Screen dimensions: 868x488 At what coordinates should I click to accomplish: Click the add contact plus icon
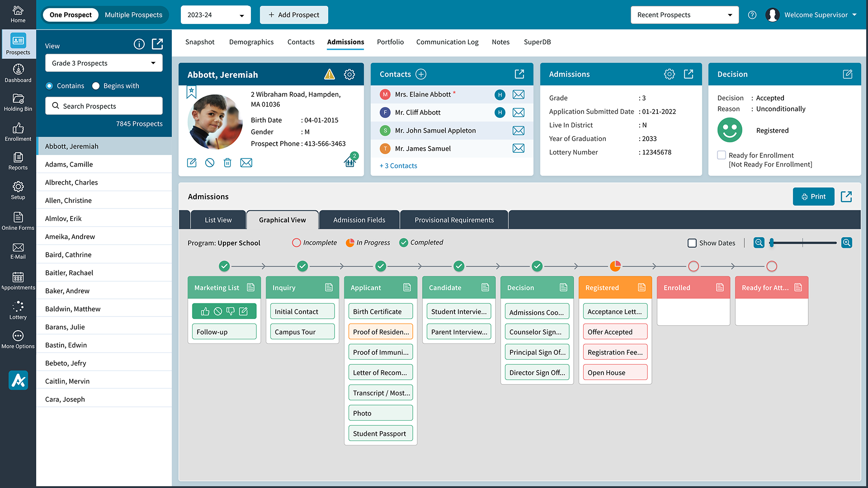tap(421, 74)
